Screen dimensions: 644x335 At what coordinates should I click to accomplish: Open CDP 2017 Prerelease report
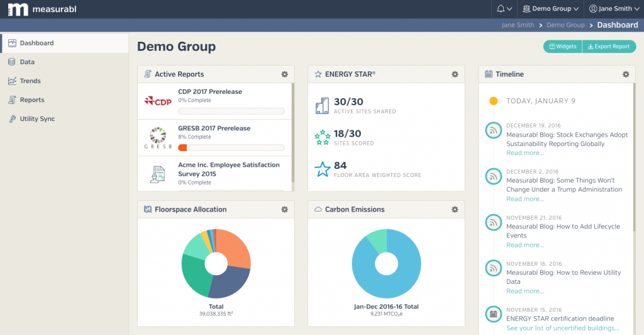pos(210,92)
